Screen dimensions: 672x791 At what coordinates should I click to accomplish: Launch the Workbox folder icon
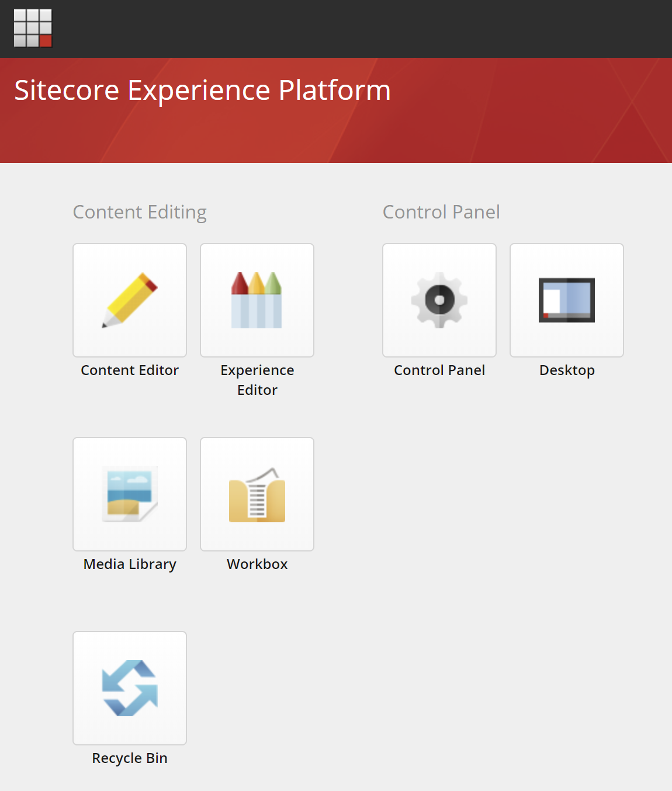pyautogui.click(x=257, y=494)
